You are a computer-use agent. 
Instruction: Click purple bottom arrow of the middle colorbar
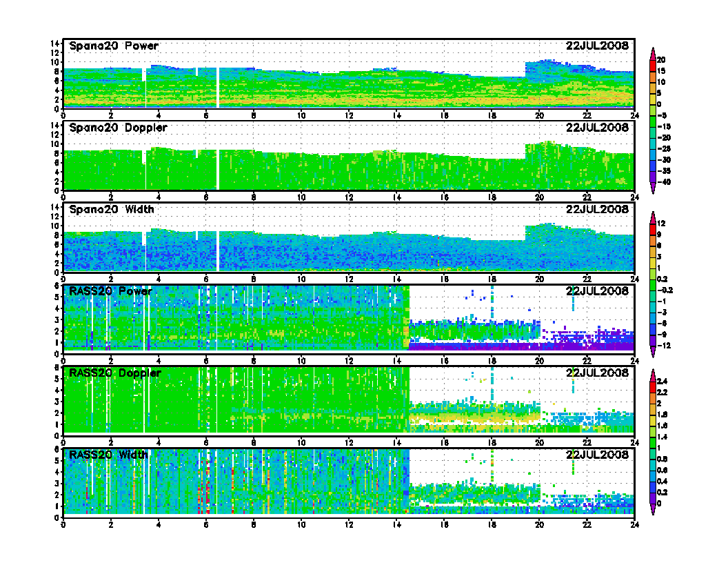click(653, 352)
